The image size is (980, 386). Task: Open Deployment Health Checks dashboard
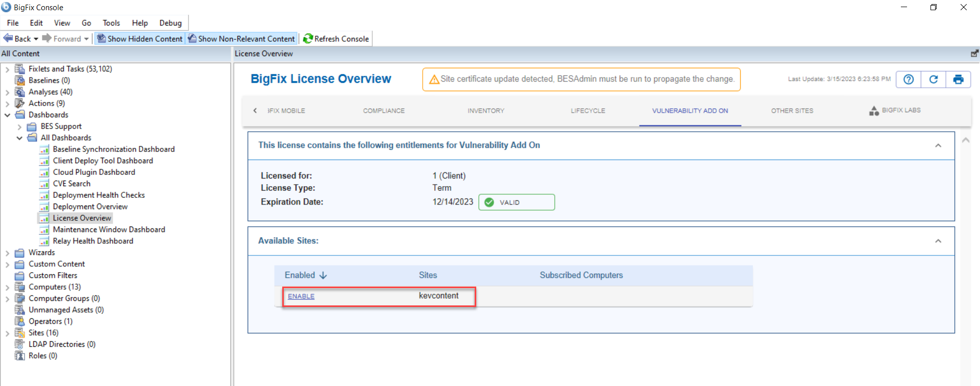[99, 195]
